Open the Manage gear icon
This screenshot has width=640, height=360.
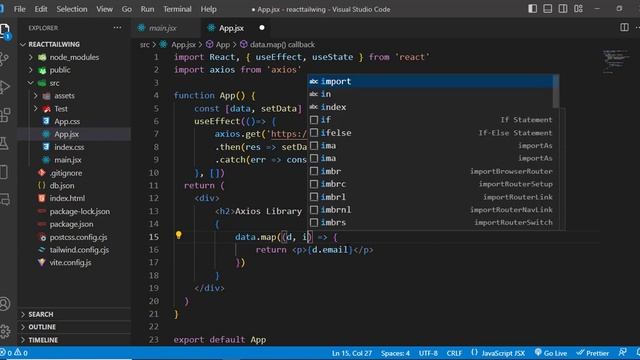tap(4, 331)
